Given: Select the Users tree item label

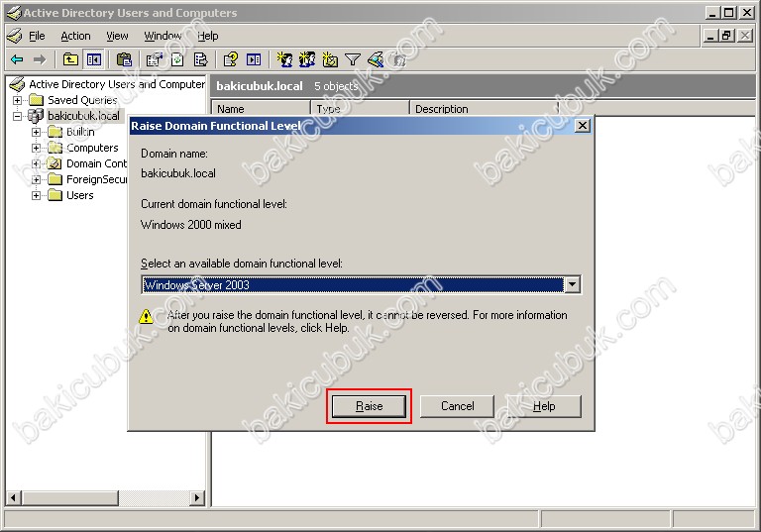Looking at the screenshot, I should pos(80,195).
